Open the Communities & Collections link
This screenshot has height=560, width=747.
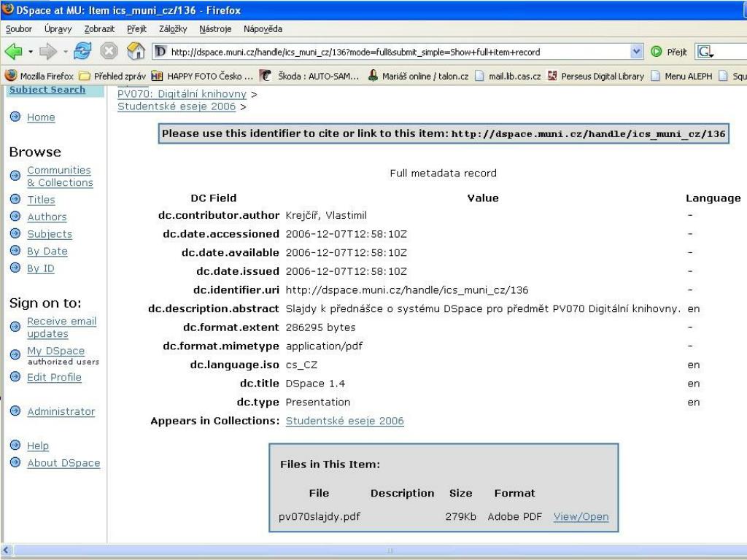(60, 176)
